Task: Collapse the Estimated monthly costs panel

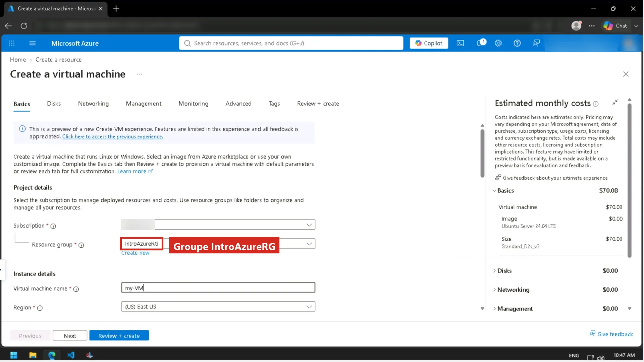Action: pyautogui.click(x=615, y=103)
